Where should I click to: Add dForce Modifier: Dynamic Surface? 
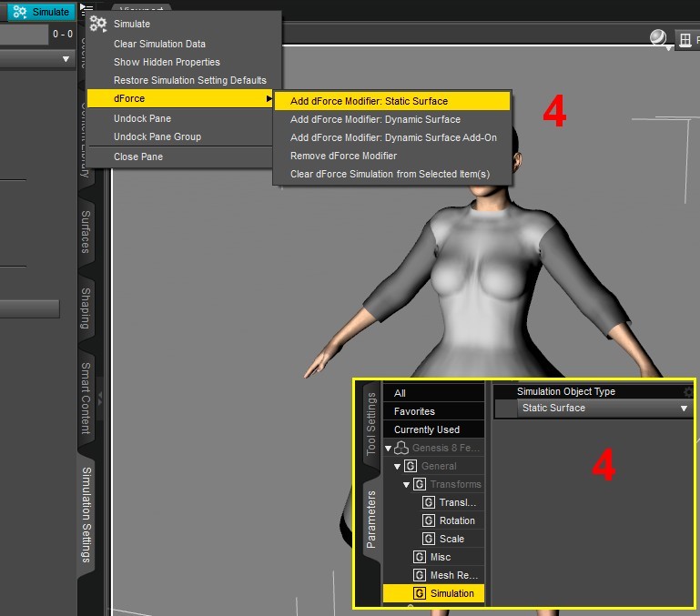(x=392, y=119)
